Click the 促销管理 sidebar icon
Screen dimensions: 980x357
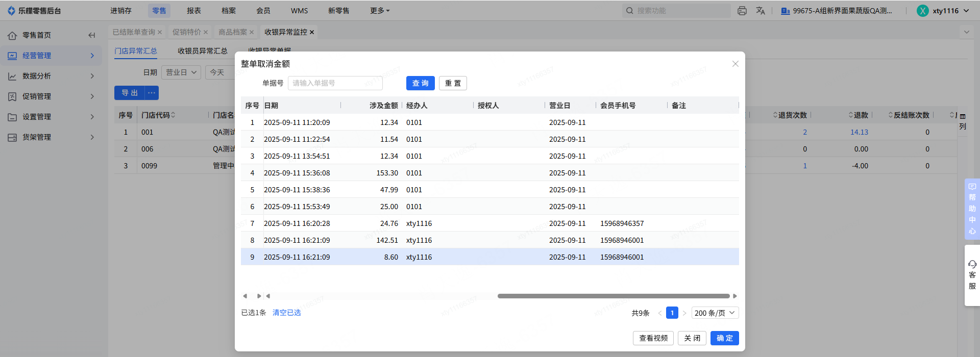[x=12, y=96]
